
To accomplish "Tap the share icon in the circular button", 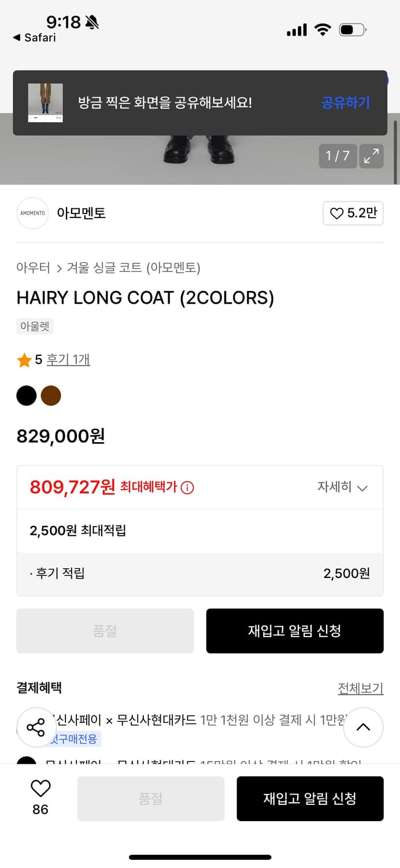I will [36, 727].
